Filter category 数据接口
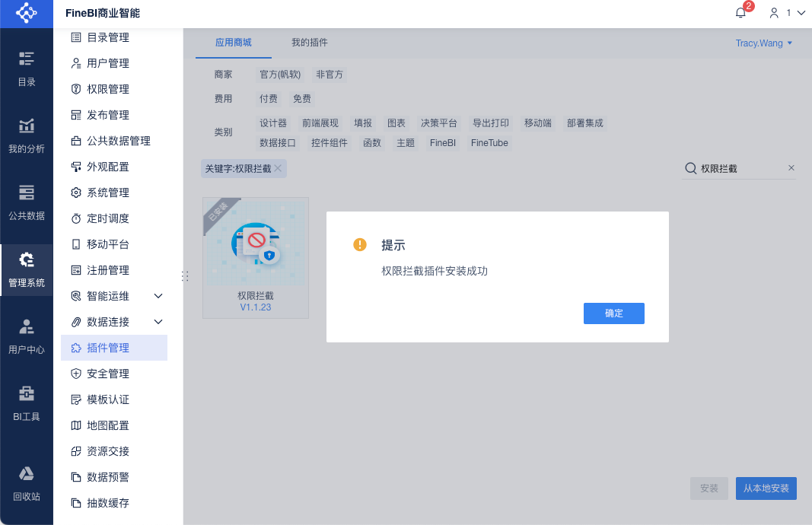812x525 pixels. coord(278,143)
